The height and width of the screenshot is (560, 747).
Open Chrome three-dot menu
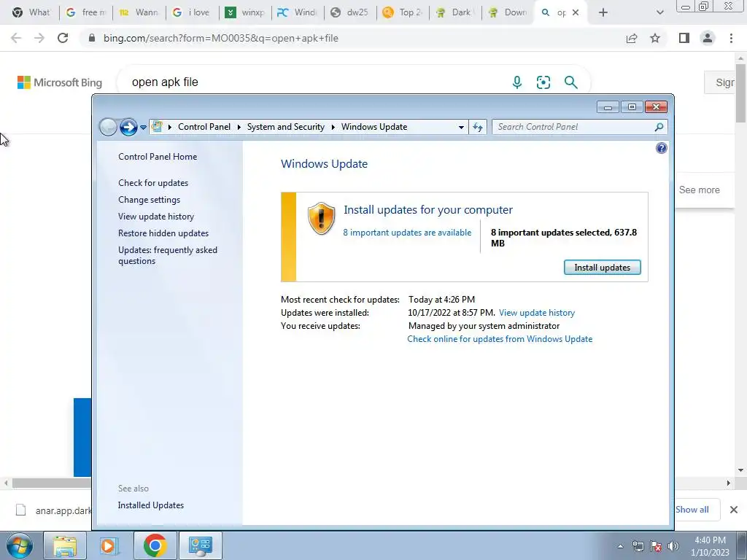[731, 38]
